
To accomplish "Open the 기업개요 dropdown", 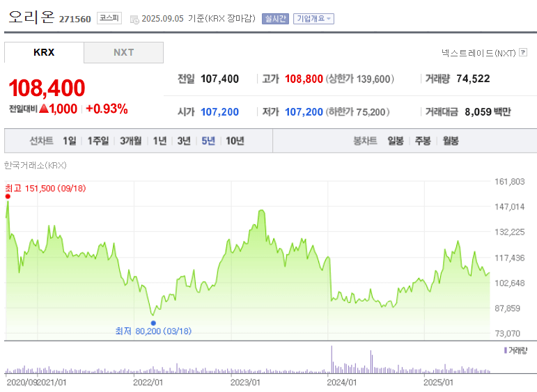I will (313, 19).
